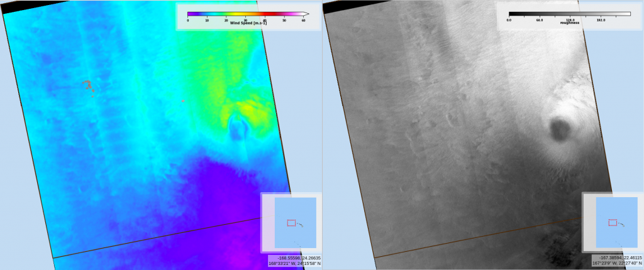Click the island chain in the left minimap
This screenshot has height=270, width=644.
pyautogui.click(x=302, y=225)
